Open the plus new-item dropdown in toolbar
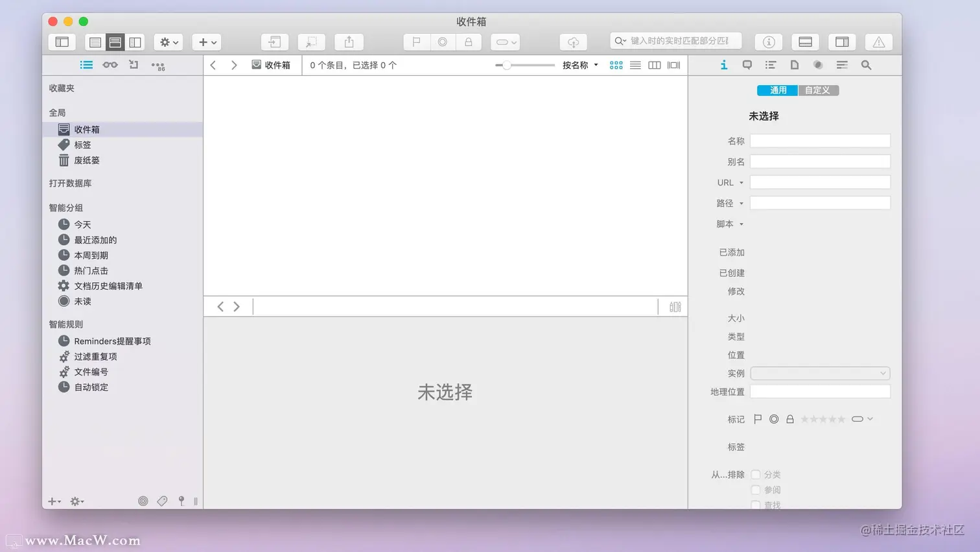 (207, 42)
